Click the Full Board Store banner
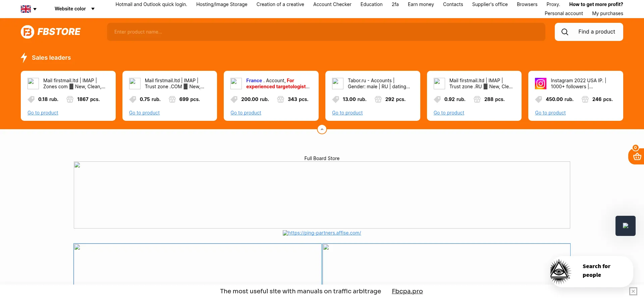This screenshot has width=644, height=298. [322, 195]
